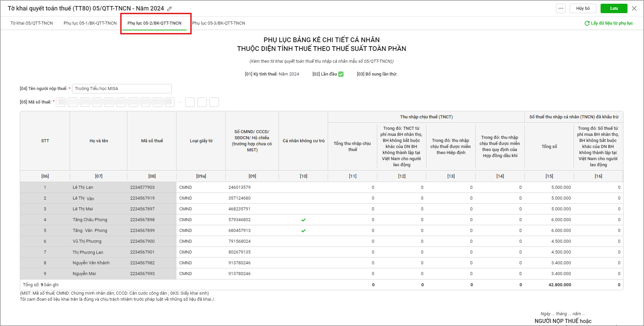Edit the Tên người nộp thuế field
Screen dimensions: 644x326
tap(122, 89)
